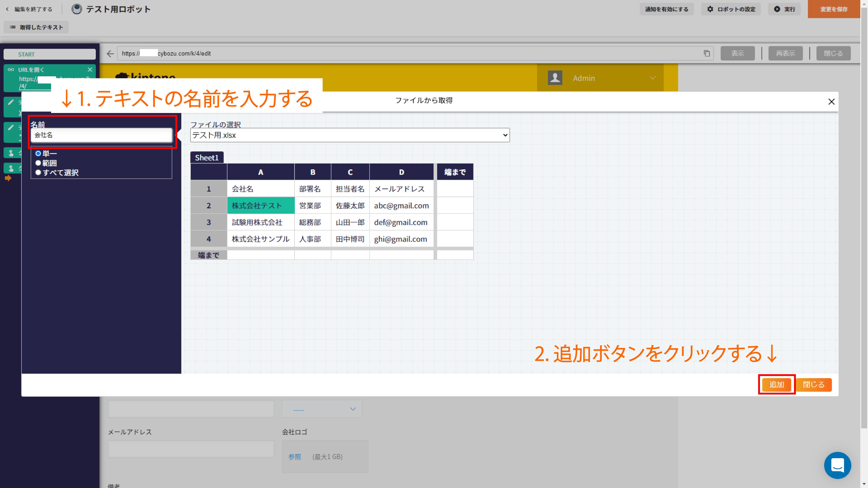Select row 4 header

(x=209, y=239)
